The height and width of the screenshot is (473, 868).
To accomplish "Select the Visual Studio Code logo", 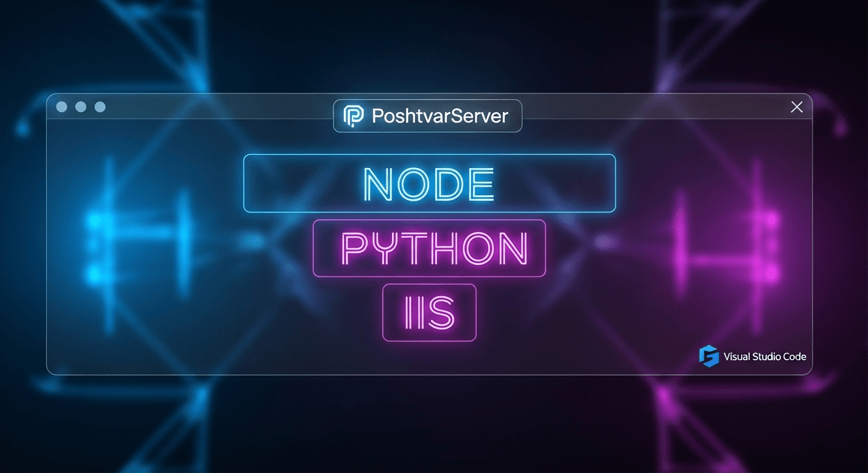I will tap(709, 356).
